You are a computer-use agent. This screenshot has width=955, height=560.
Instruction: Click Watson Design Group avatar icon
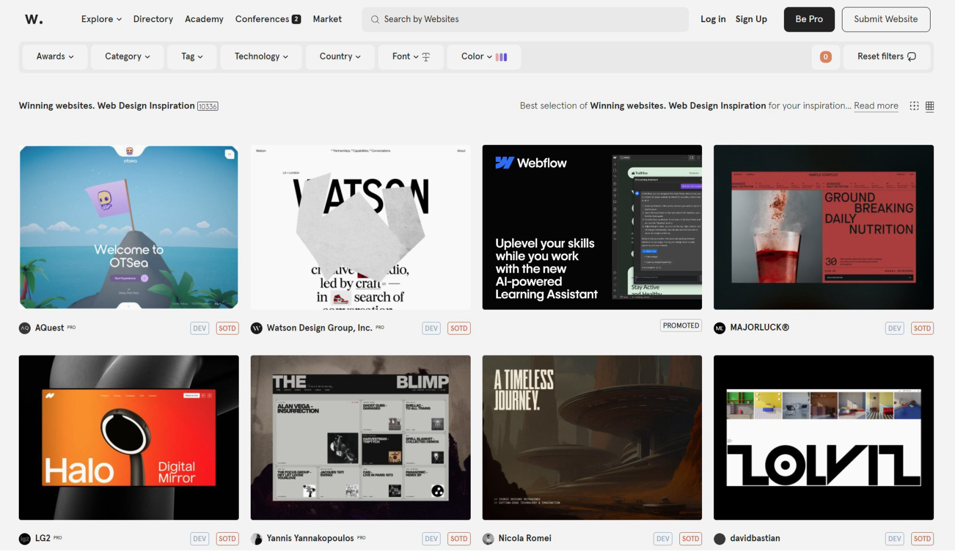[x=257, y=328]
